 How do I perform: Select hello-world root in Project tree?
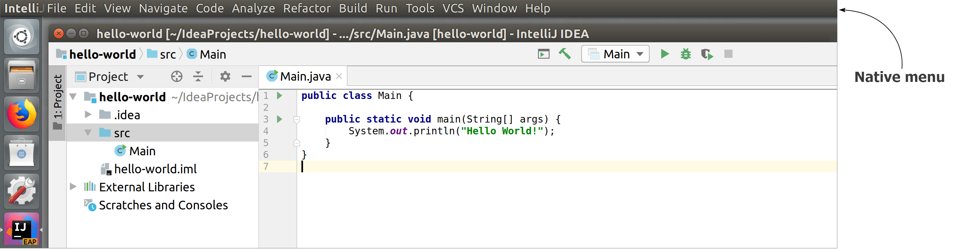click(133, 97)
